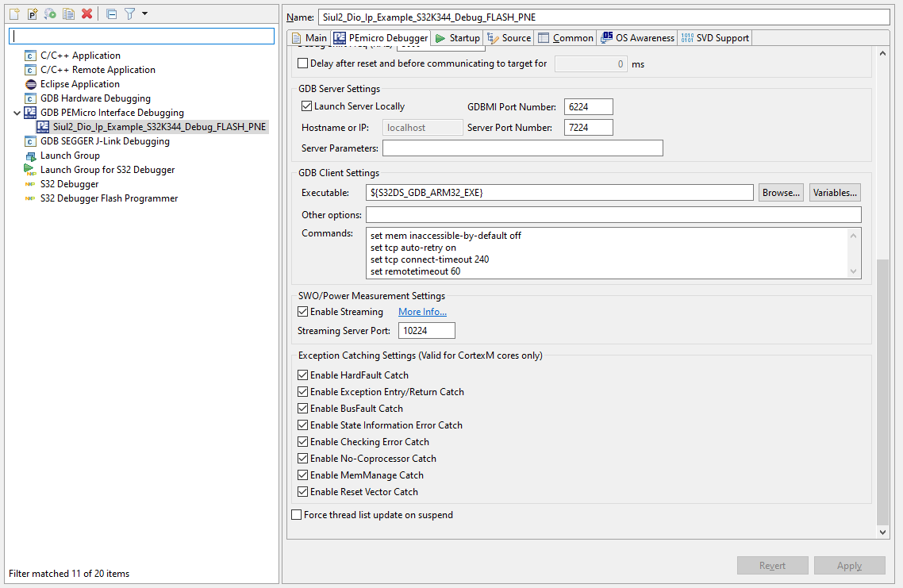Collapse the GDB PEmicro Interface Debugging group
Viewport: 903px width, 588px height.
coord(17,112)
